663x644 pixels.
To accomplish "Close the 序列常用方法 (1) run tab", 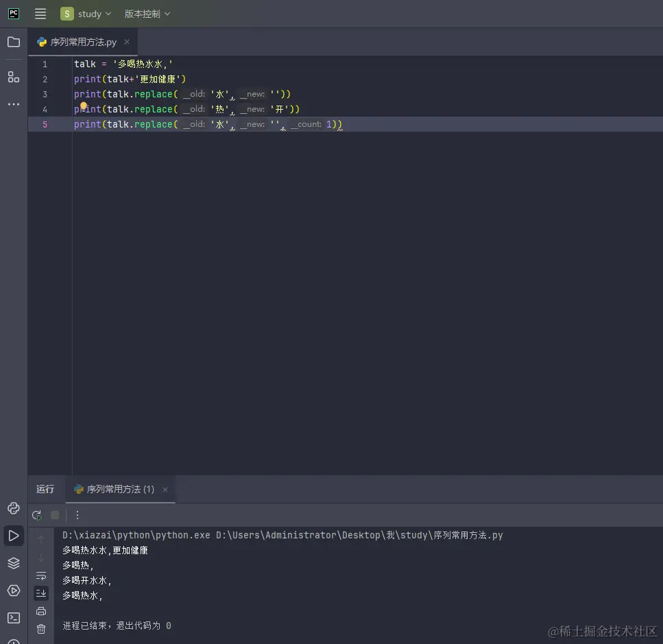I will (165, 490).
